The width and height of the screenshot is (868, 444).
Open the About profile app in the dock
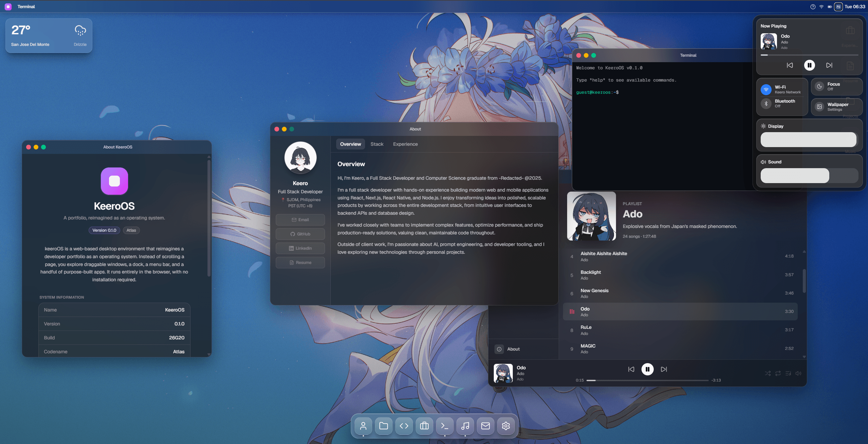click(x=363, y=426)
